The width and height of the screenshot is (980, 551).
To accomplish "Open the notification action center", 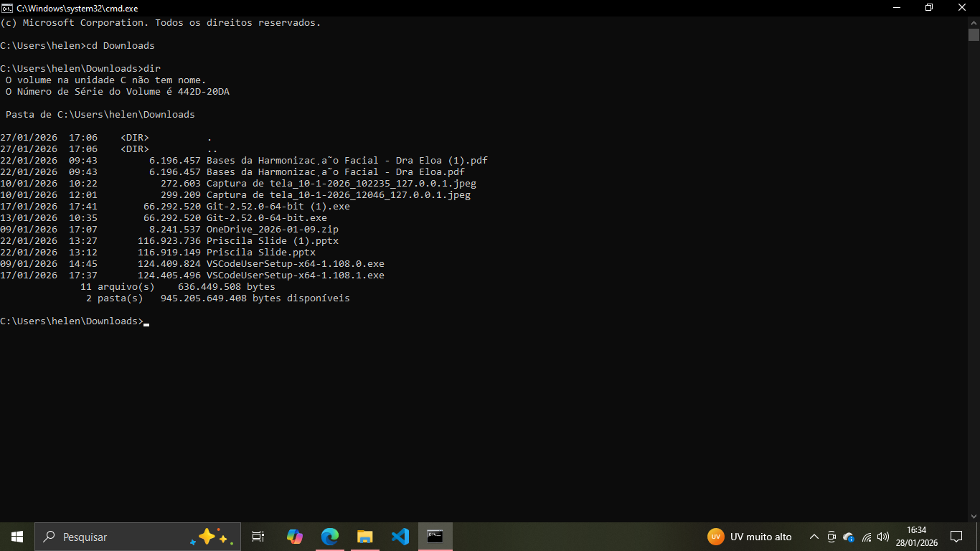I will coord(956,537).
